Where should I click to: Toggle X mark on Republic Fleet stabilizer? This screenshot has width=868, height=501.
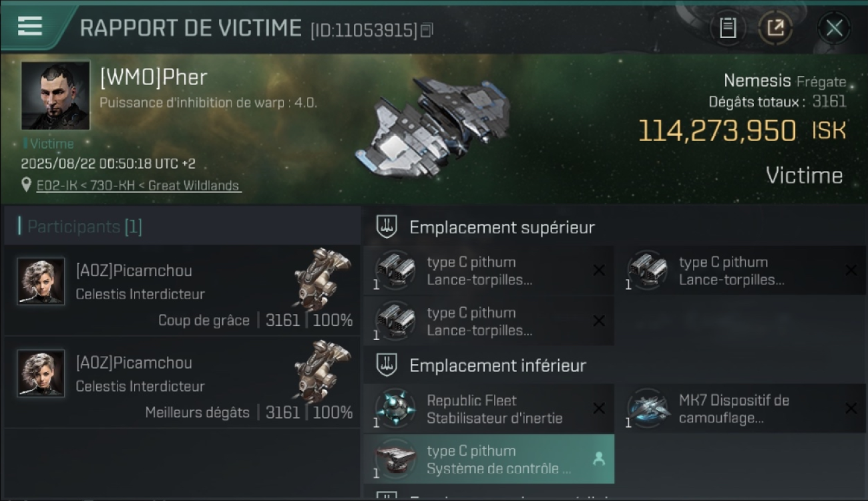[599, 408]
